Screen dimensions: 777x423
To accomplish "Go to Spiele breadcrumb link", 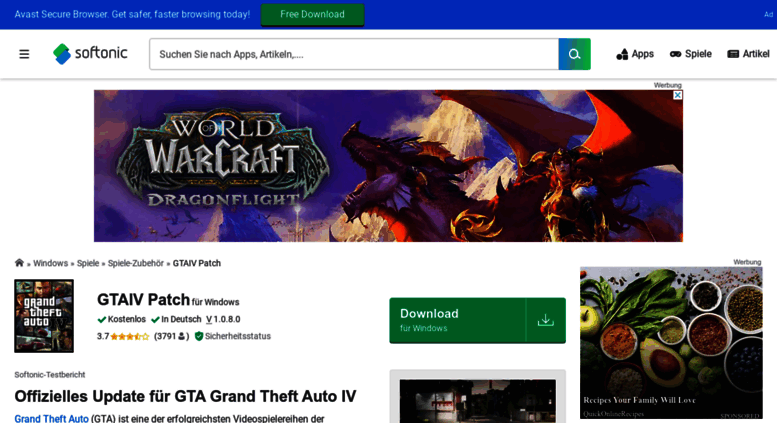I will pos(88,263).
